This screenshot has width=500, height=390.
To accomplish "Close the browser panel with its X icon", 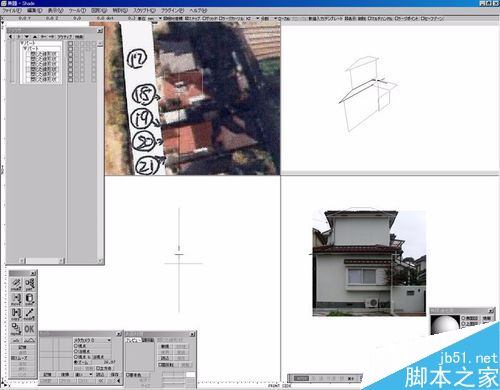I will pos(100,30).
